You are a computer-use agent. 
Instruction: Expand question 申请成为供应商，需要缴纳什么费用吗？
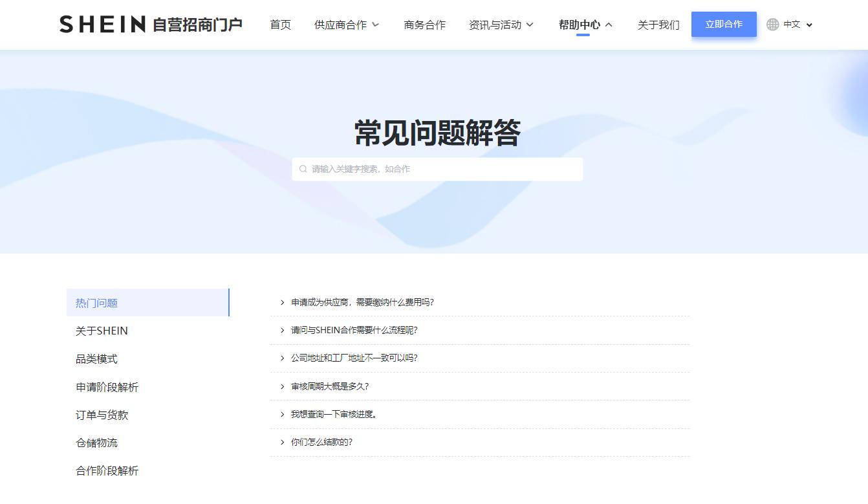480,302
